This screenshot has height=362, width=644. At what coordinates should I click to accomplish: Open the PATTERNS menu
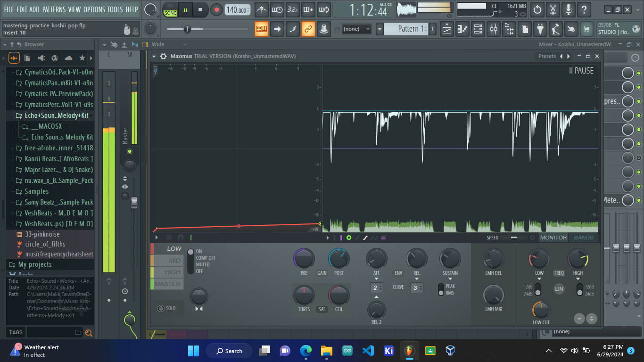(x=54, y=9)
